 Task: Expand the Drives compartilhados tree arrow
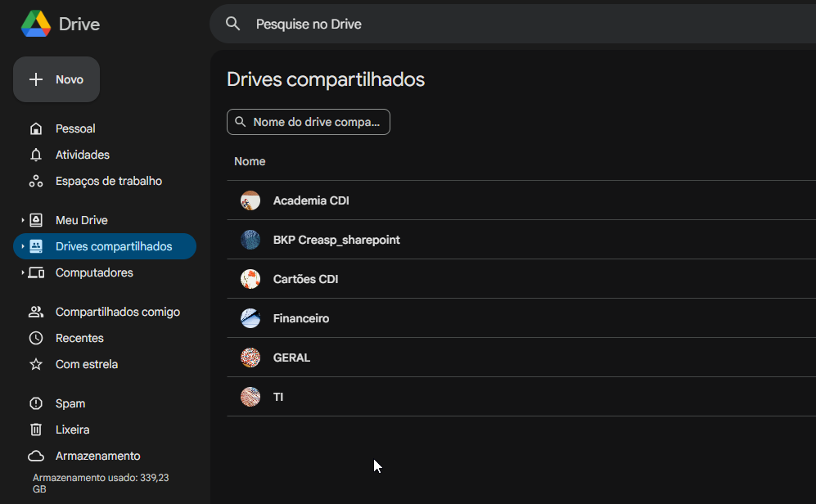23,246
